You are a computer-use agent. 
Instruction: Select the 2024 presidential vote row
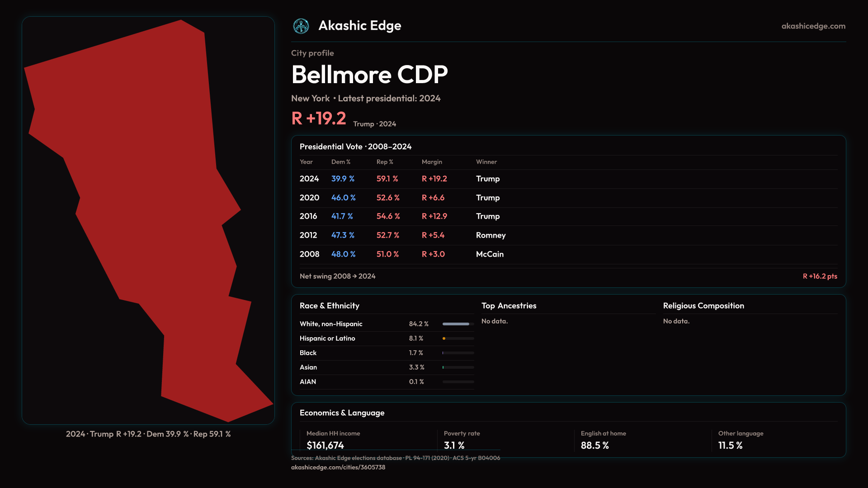pyautogui.click(x=309, y=179)
